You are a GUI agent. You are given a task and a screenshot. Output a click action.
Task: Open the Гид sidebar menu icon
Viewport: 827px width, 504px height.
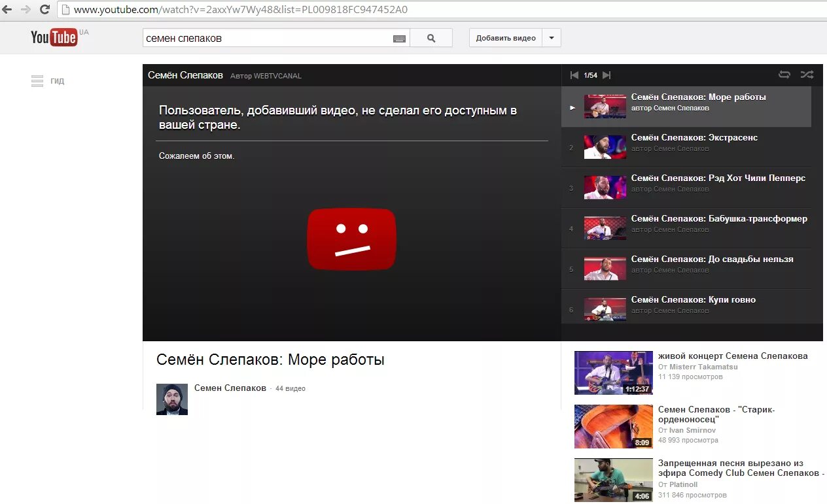tap(37, 81)
